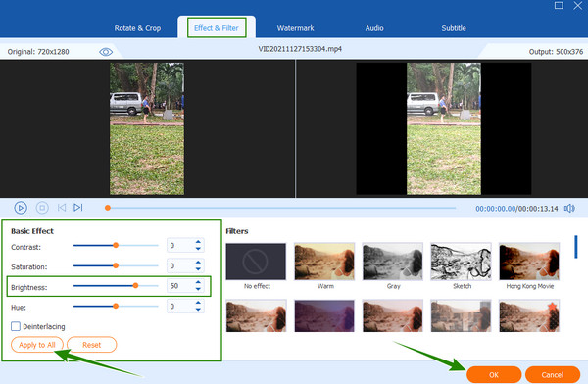Jump to the previous frame
The width and height of the screenshot is (588, 384).
click(62, 208)
